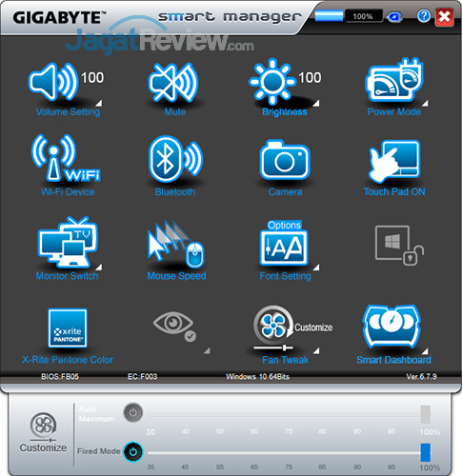Toggle the Windows key lock icon

(x=399, y=246)
